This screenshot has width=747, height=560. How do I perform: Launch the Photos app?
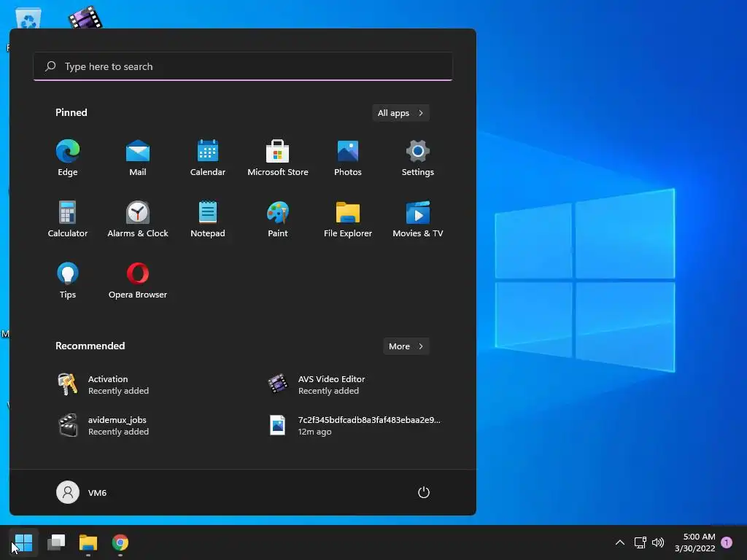348,158
